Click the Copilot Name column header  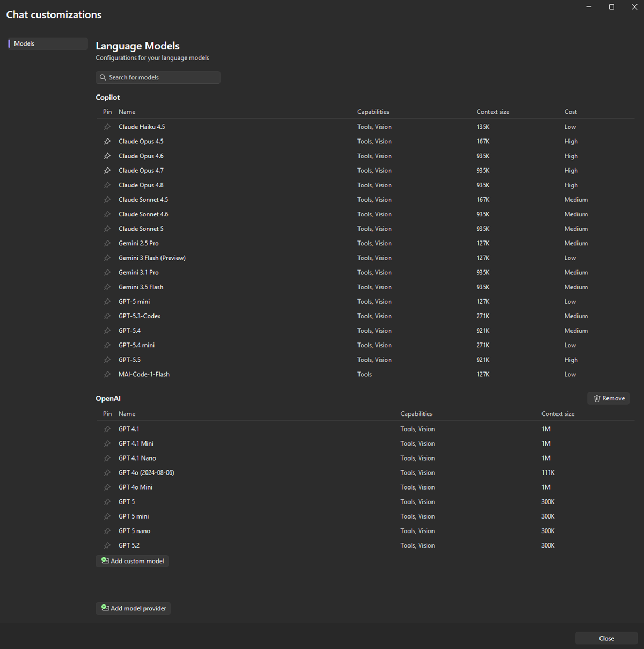click(x=127, y=112)
